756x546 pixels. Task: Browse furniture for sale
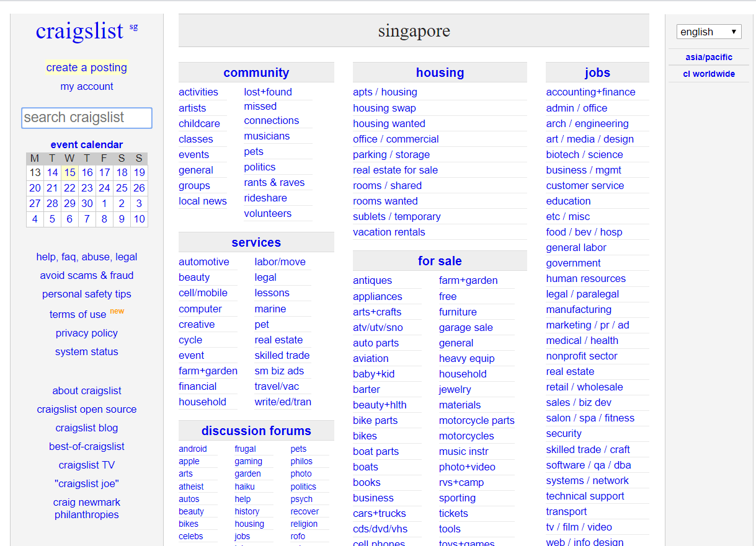coord(458,312)
